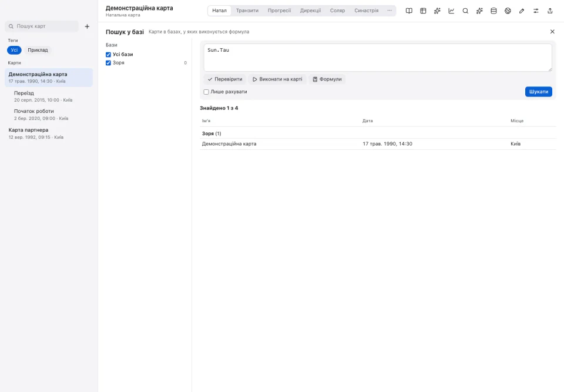This screenshot has width=564, height=392.
Task: Add a new chart with the plus icon
Action: click(x=87, y=26)
